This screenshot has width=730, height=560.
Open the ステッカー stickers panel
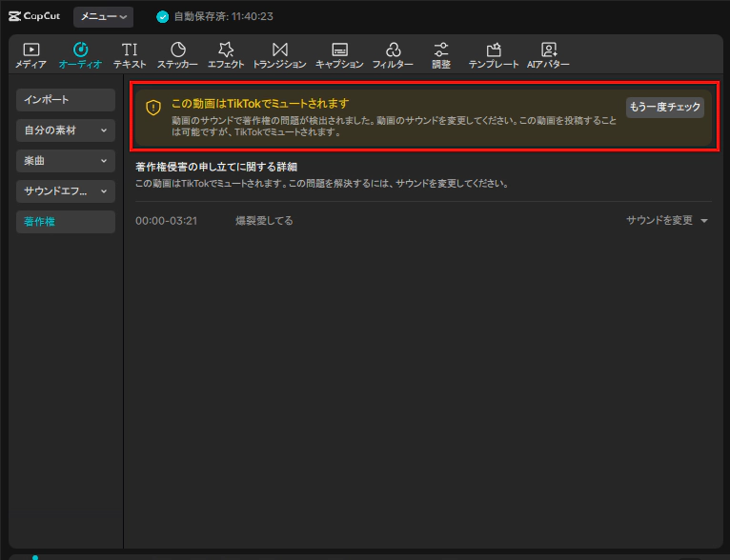click(177, 55)
